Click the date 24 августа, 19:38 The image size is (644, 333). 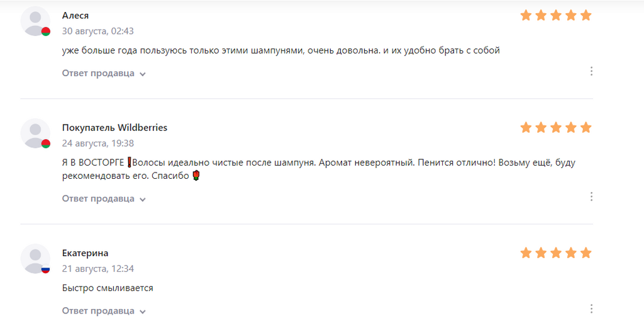[x=97, y=144]
